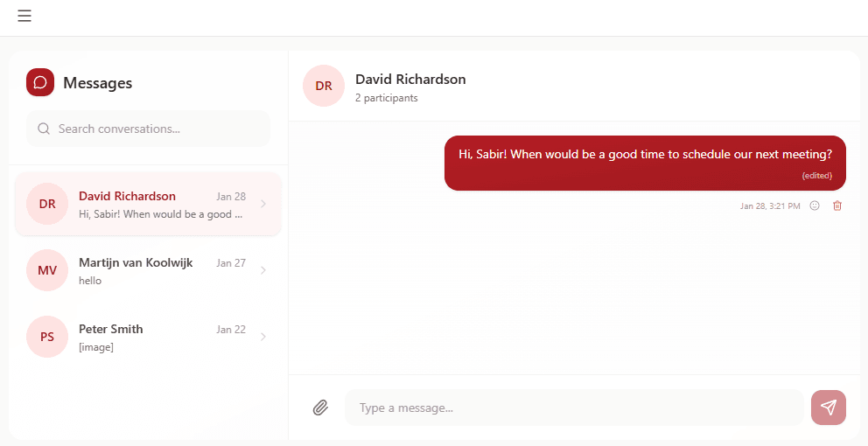Click the search magnifier icon
This screenshot has height=446, width=868.
44,129
